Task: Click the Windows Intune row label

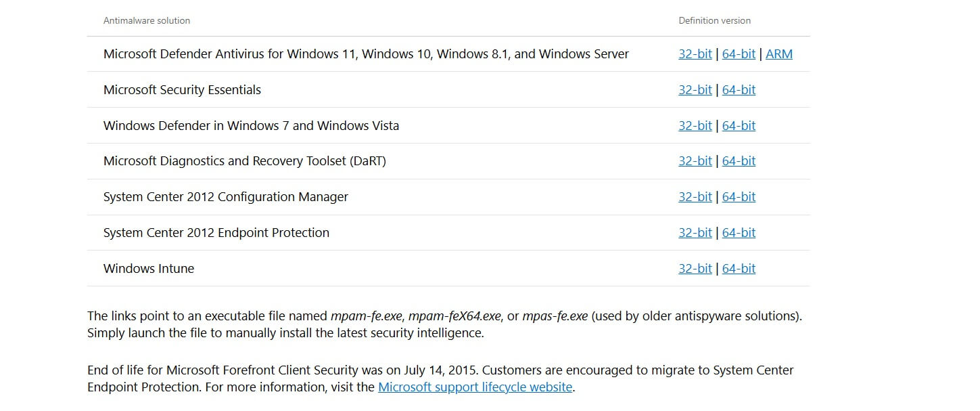Action: pos(148,268)
